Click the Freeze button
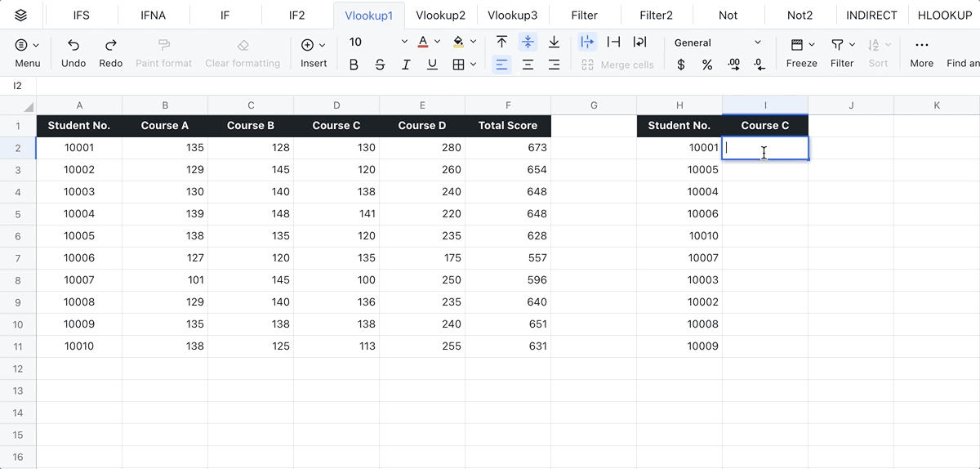The width and height of the screenshot is (980, 469). (801, 52)
